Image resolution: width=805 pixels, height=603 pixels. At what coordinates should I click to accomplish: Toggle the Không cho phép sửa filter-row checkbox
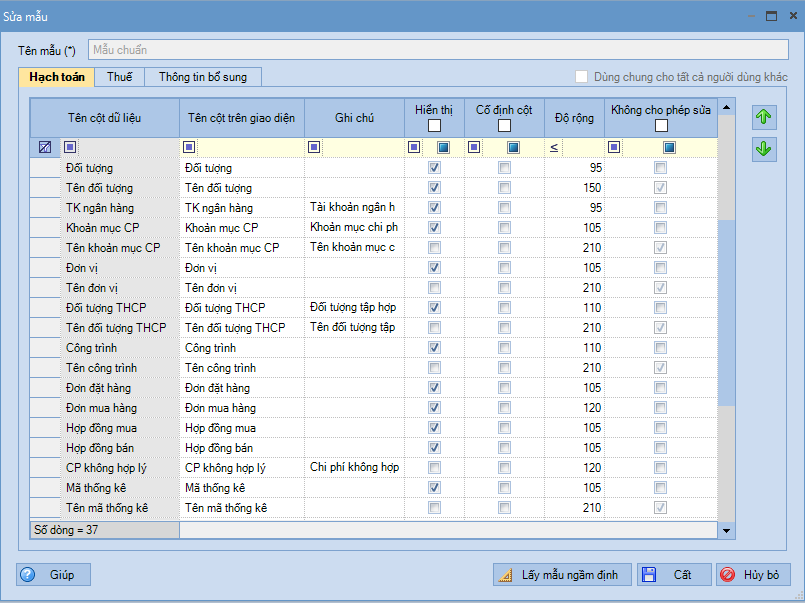(669, 148)
